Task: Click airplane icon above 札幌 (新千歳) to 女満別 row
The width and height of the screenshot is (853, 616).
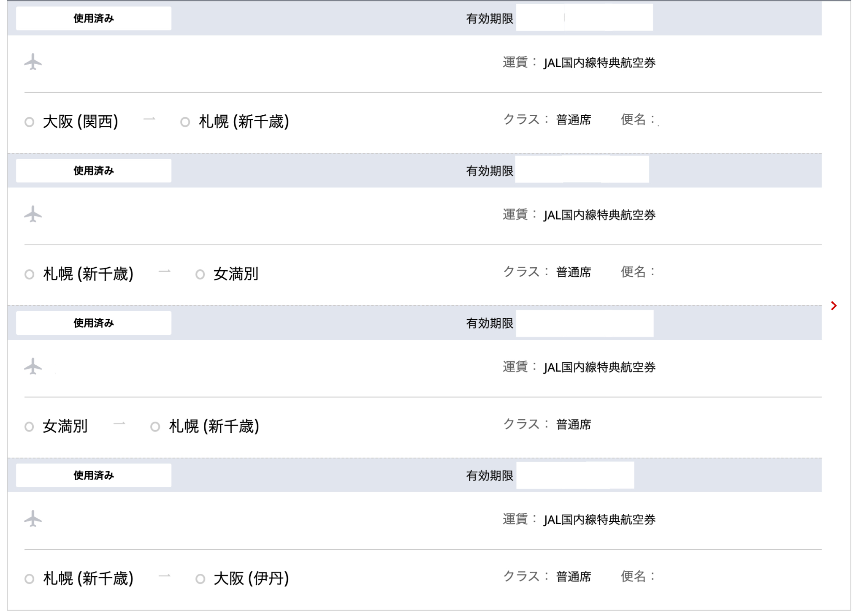Action: [x=33, y=214]
